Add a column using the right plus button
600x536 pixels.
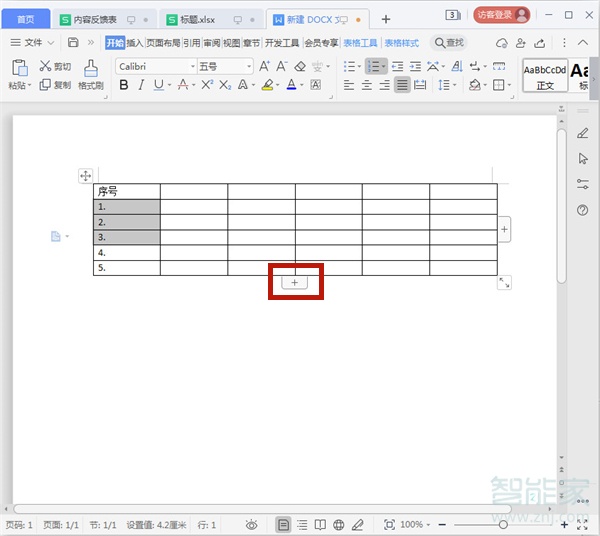[x=504, y=229]
